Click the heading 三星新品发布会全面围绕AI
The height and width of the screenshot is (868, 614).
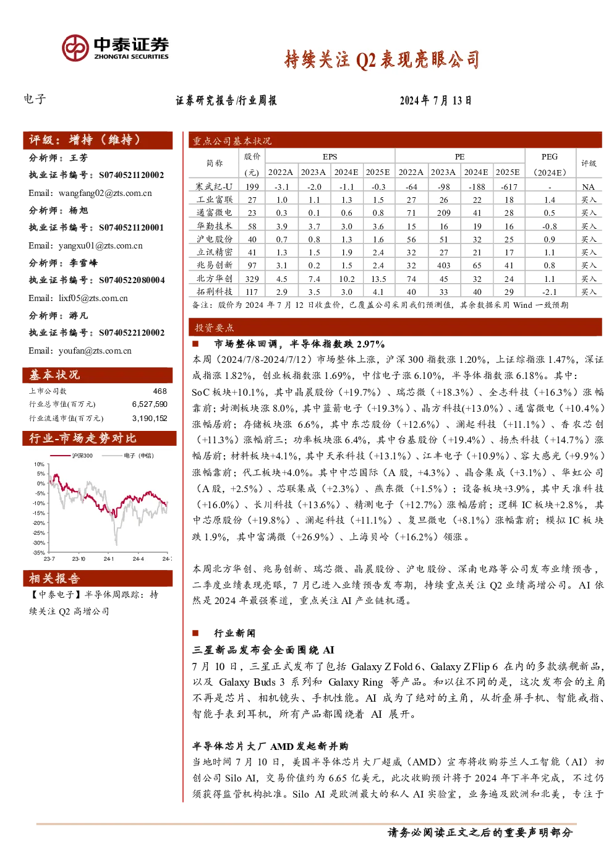pos(263,650)
